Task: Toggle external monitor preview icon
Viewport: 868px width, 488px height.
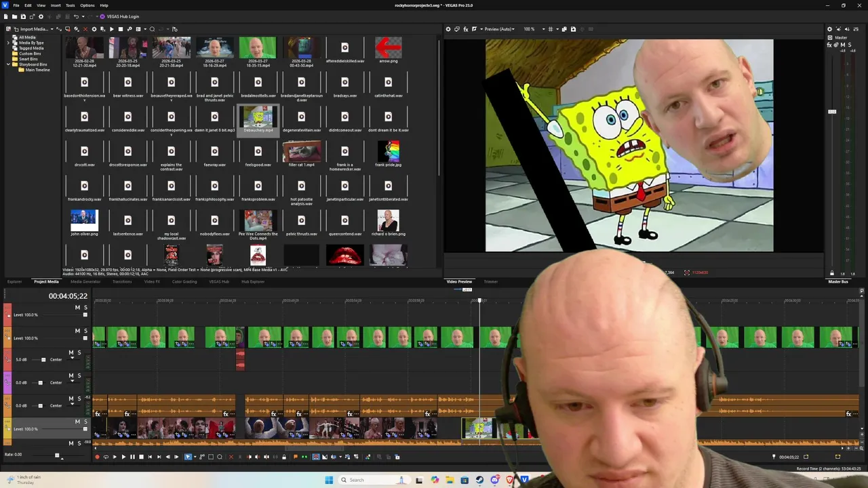Action: [x=456, y=29]
